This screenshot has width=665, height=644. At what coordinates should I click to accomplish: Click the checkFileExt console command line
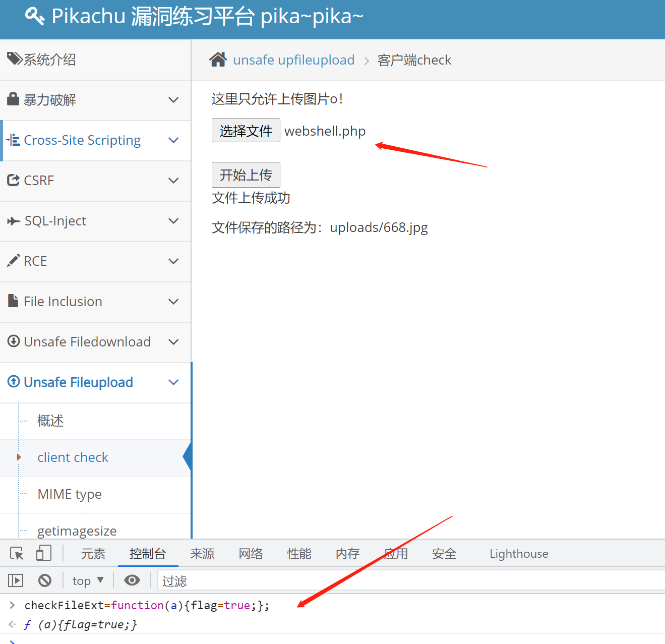[x=147, y=605]
